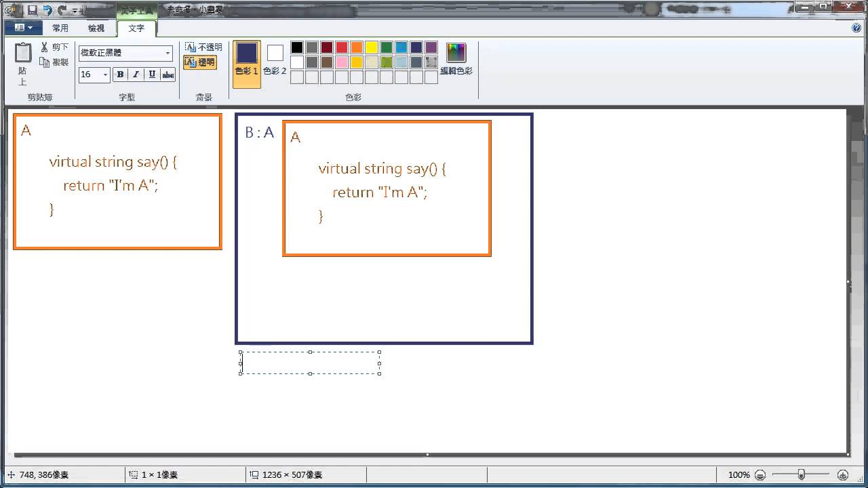Save the drawing from the quick access toolbar
Viewport: 868px width, 488px height.
[x=32, y=10]
